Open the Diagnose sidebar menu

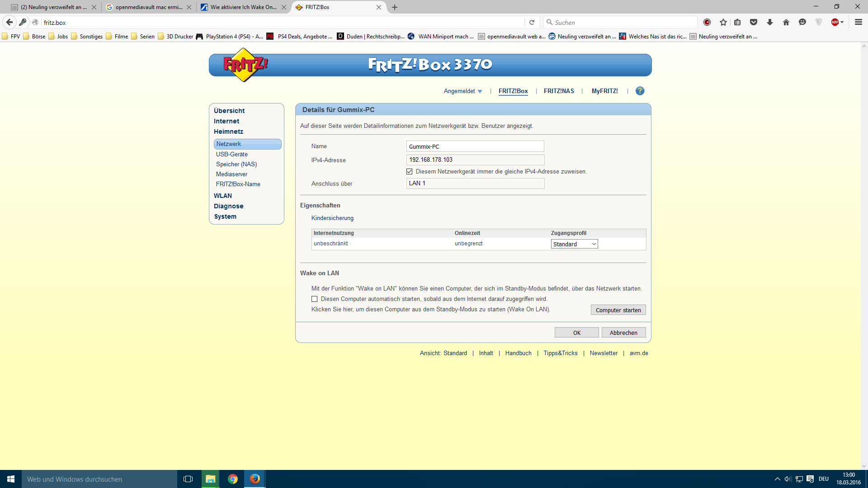tap(228, 206)
